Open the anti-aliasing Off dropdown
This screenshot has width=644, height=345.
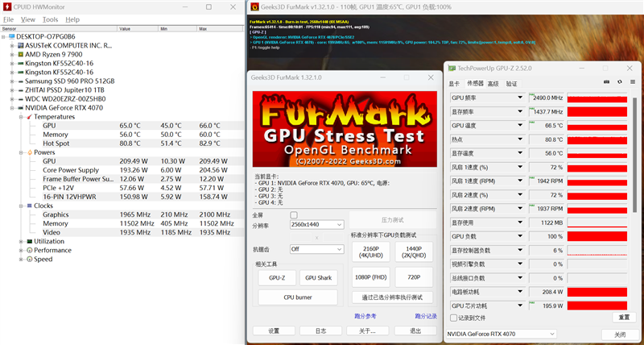click(x=316, y=249)
